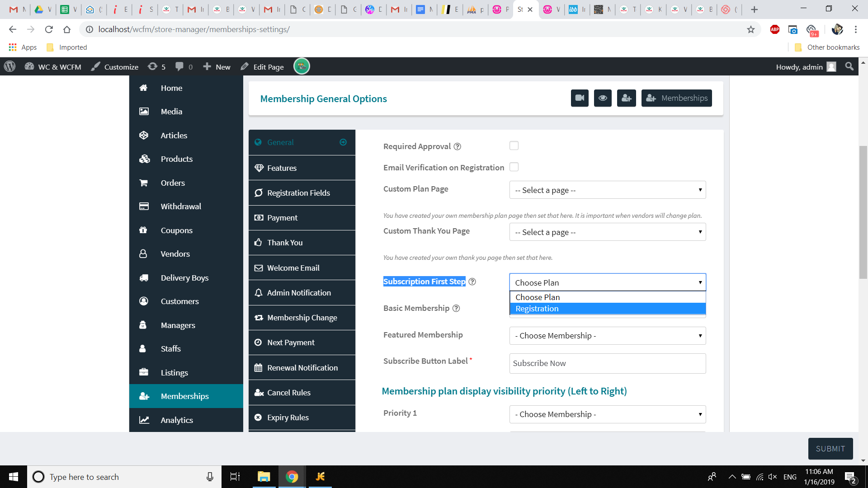868x488 pixels.
Task: Collapse the Subscription First Step dropdown
Action: 608,282
